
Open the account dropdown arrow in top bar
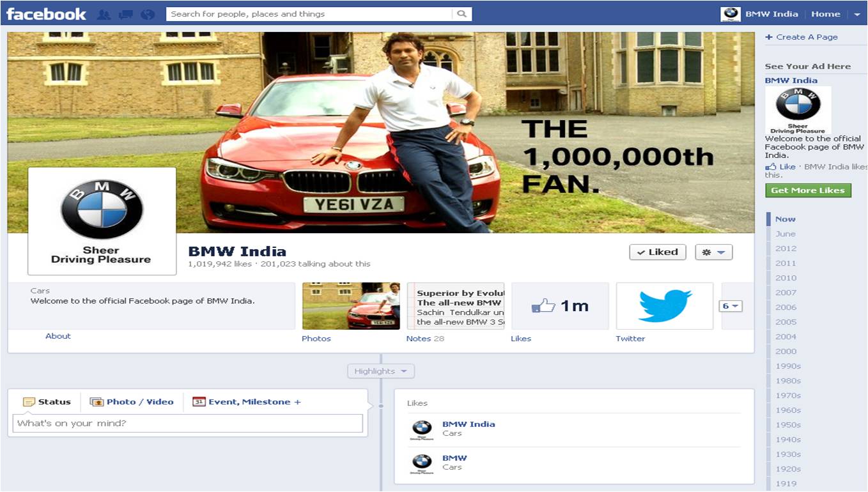tap(857, 14)
